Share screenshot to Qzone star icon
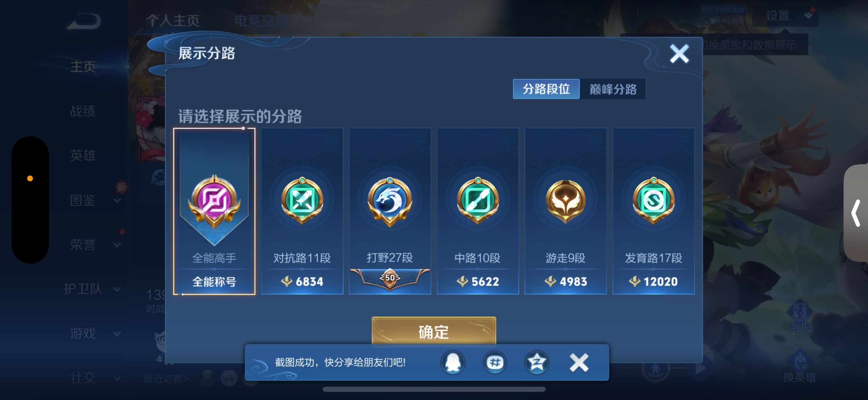Image resolution: width=868 pixels, height=400 pixels. pos(537,362)
